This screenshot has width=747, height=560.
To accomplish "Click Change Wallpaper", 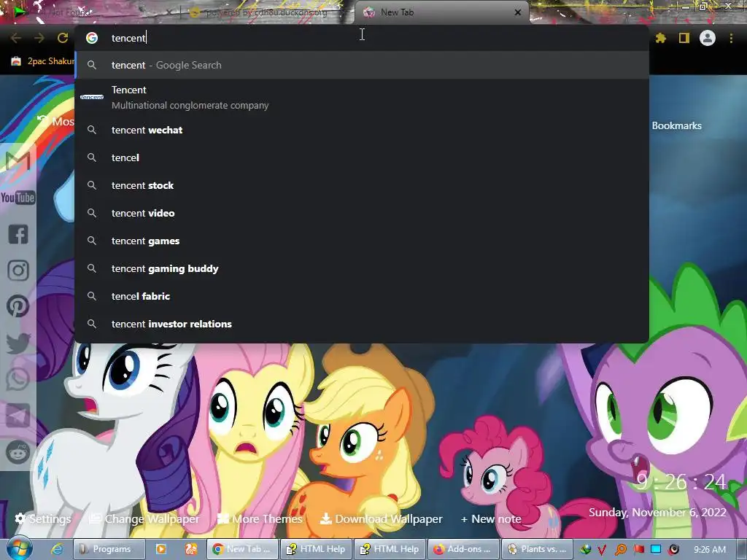I will (x=144, y=518).
